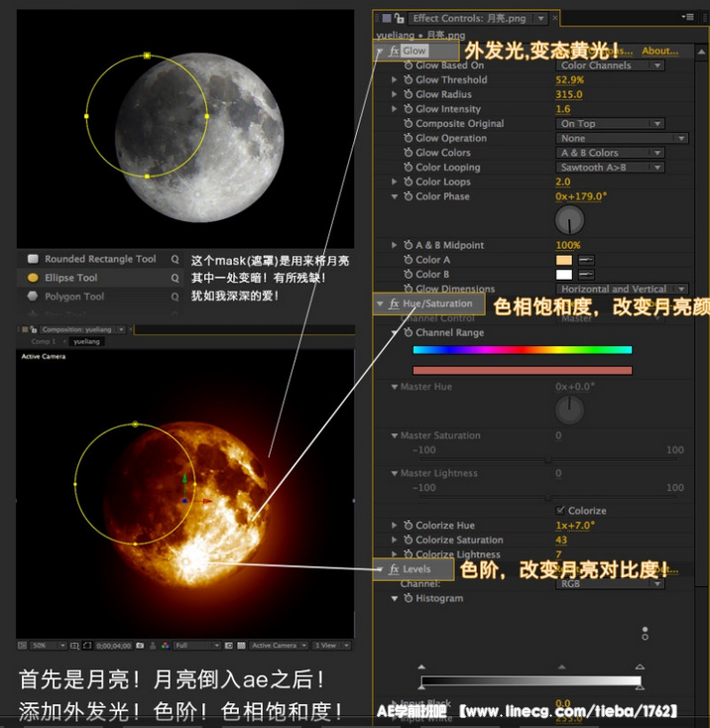Viewport: 710px width, 728px height.
Task: Open the 50% magnification dropdown
Action: click(49, 646)
